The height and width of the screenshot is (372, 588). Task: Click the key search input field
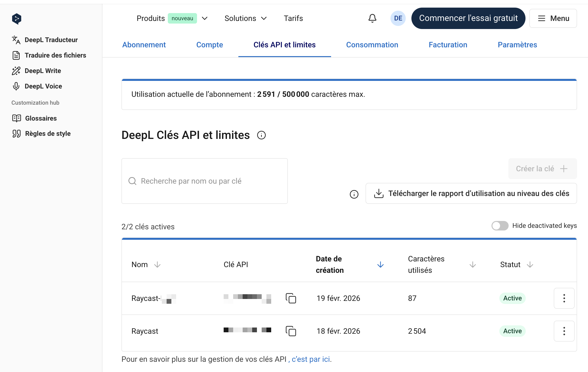coord(205,181)
